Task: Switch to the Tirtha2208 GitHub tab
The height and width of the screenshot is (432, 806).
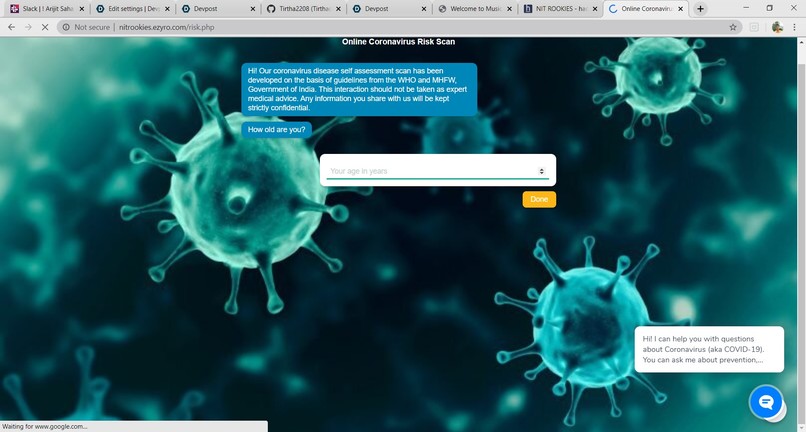Action: coord(304,9)
